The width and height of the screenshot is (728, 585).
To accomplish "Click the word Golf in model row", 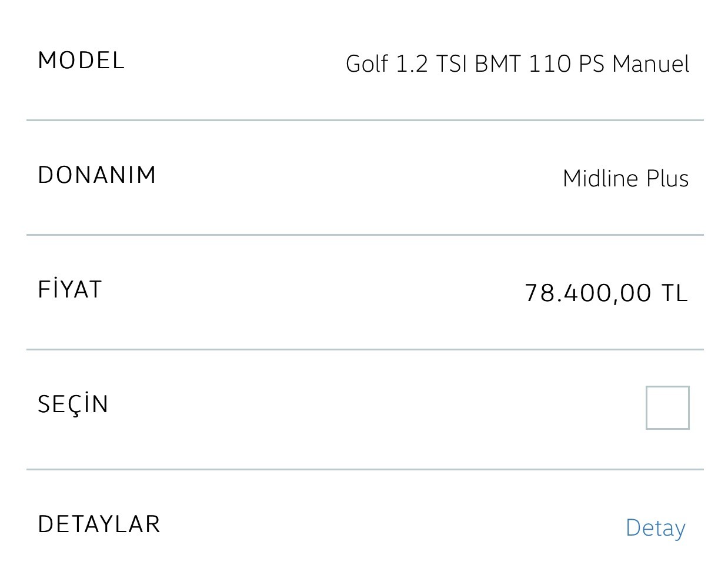I will [x=367, y=63].
